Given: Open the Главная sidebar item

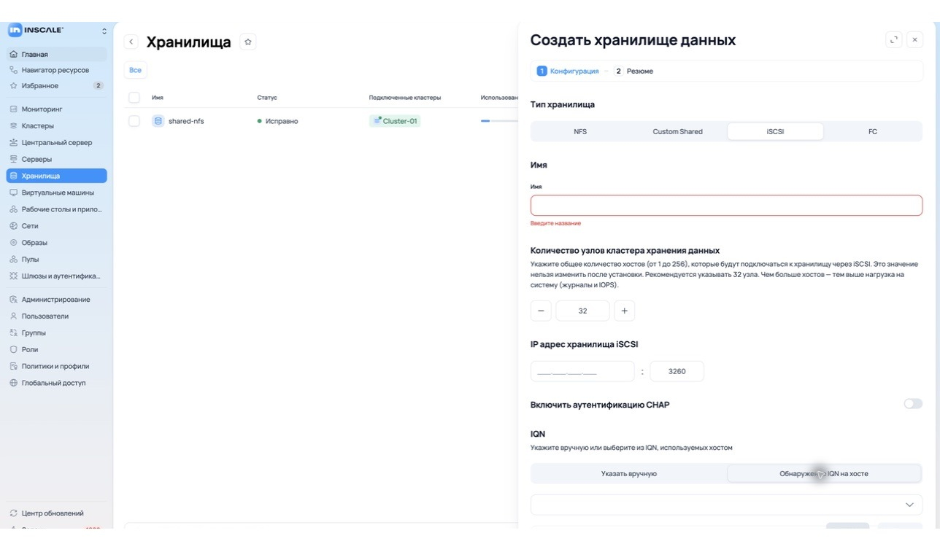Looking at the screenshot, I should [56, 54].
